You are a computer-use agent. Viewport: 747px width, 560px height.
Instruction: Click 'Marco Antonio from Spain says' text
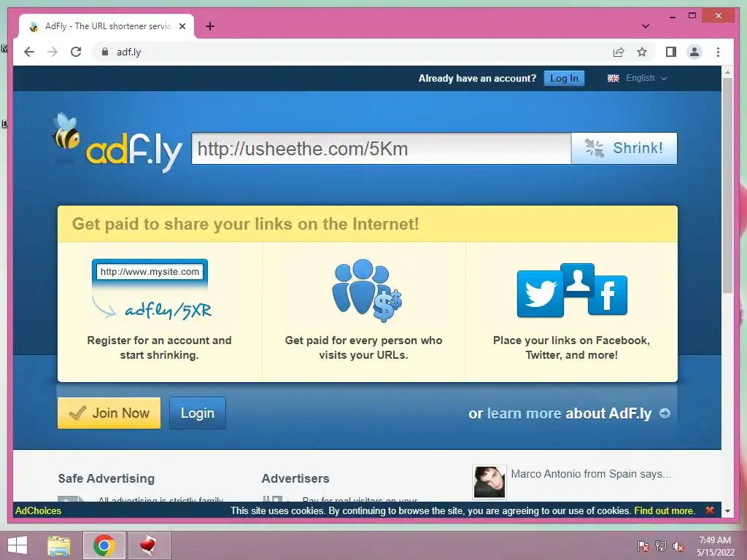pyautogui.click(x=591, y=474)
